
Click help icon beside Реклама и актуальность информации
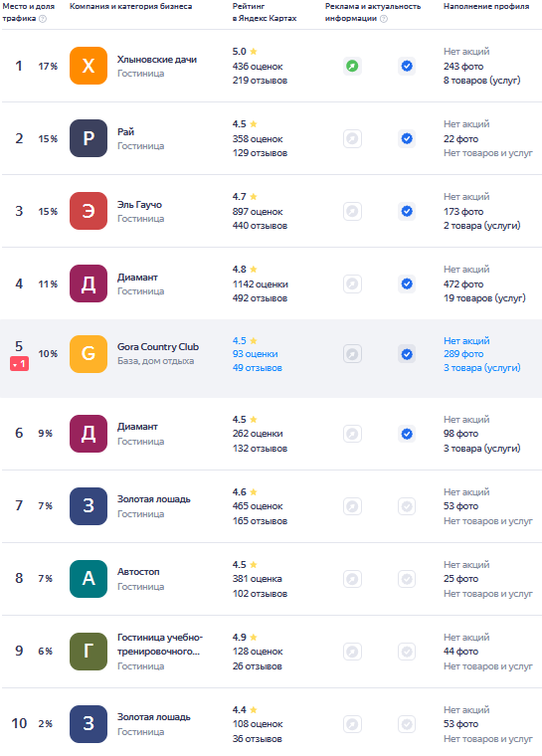(383, 19)
